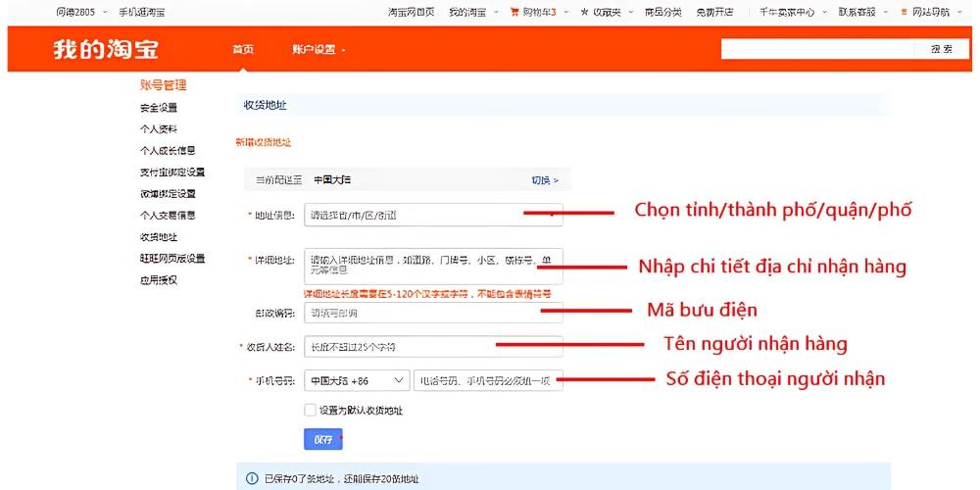
Task: Expand the 账户设置 menu in the header
Action: click(x=318, y=49)
